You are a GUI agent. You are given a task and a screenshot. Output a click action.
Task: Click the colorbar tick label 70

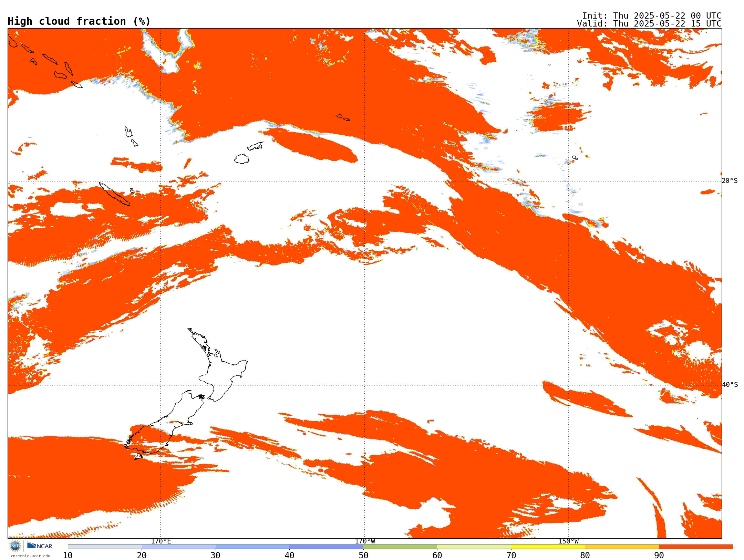[x=511, y=555]
